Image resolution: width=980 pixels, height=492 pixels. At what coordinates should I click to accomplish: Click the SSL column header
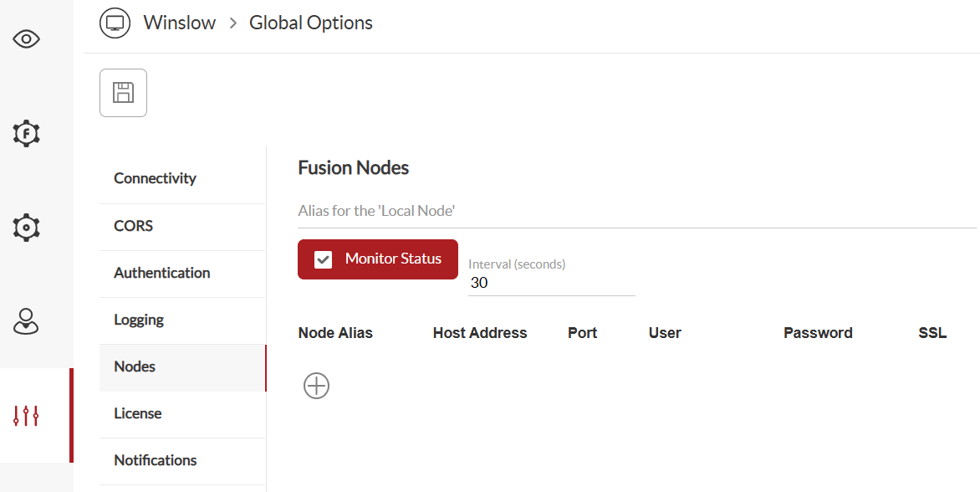(932, 333)
